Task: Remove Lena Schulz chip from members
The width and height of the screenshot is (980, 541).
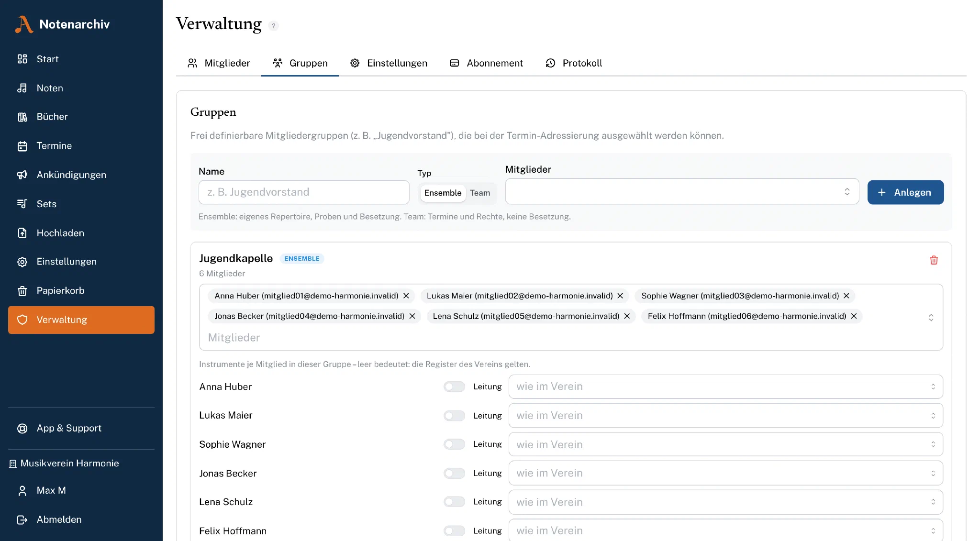Action: pyautogui.click(x=627, y=316)
